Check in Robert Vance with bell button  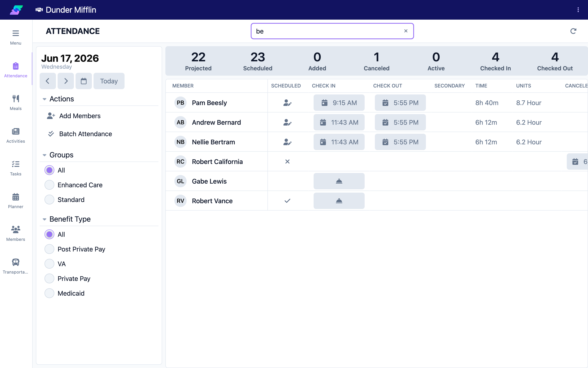(339, 201)
